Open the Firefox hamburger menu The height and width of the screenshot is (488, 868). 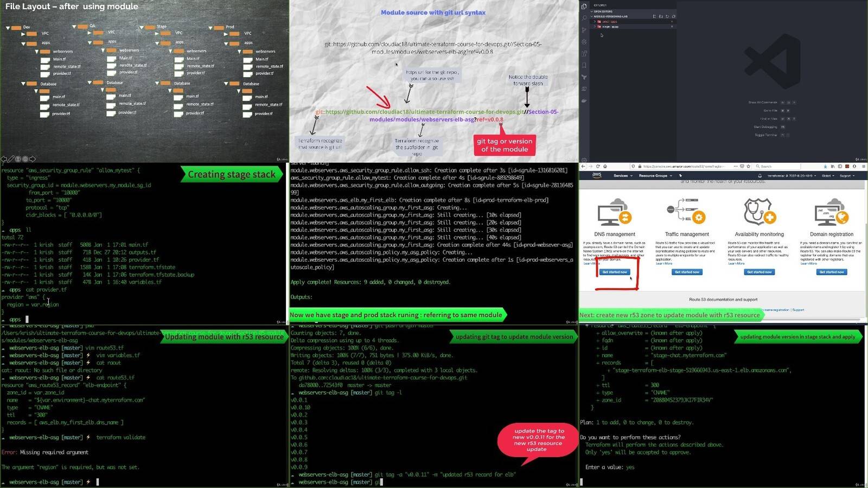pos(864,166)
